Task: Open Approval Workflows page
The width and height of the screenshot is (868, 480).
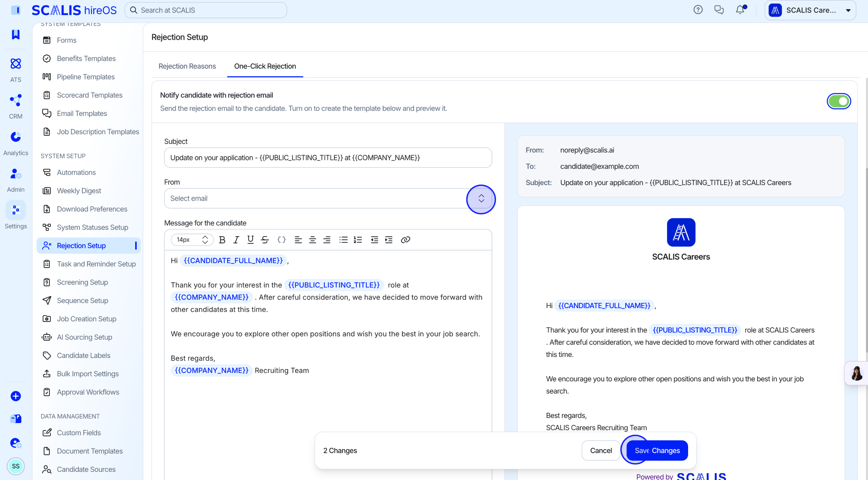Action: coord(88,392)
